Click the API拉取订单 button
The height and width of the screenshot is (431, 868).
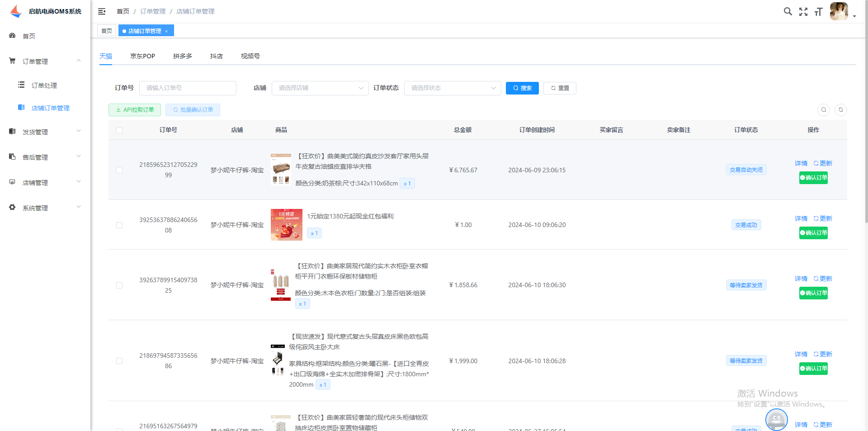click(135, 110)
